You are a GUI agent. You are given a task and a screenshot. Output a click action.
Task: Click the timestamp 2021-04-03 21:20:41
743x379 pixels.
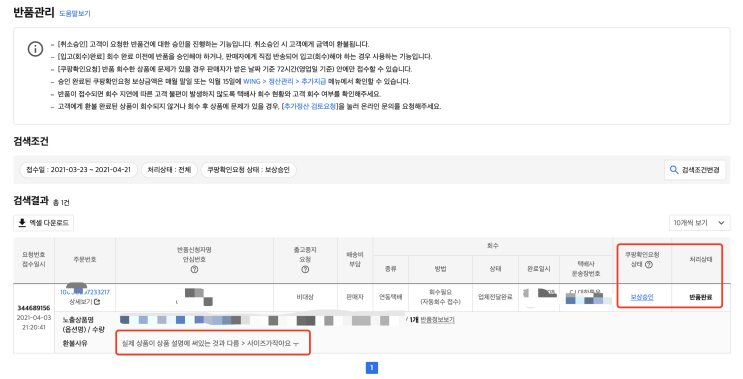(x=34, y=322)
